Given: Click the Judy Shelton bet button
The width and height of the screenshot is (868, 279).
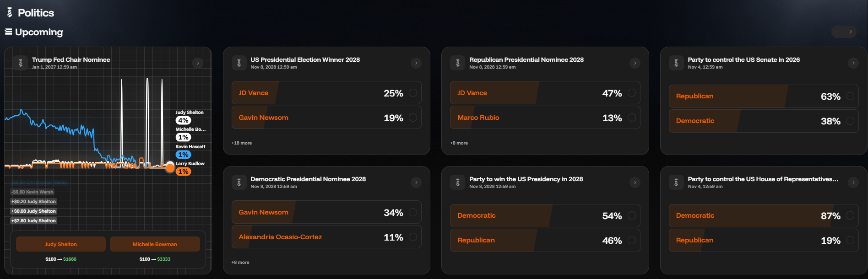Looking at the screenshot, I should click(61, 244).
